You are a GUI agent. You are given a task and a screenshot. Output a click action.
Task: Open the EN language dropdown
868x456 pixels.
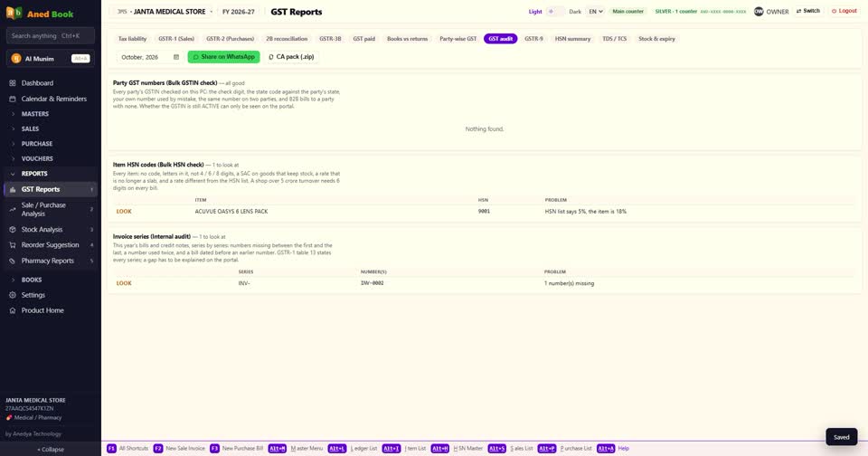[x=596, y=12]
